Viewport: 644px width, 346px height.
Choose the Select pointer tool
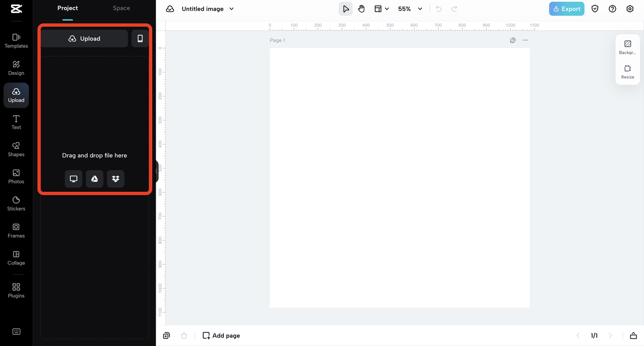coord(346,9)
